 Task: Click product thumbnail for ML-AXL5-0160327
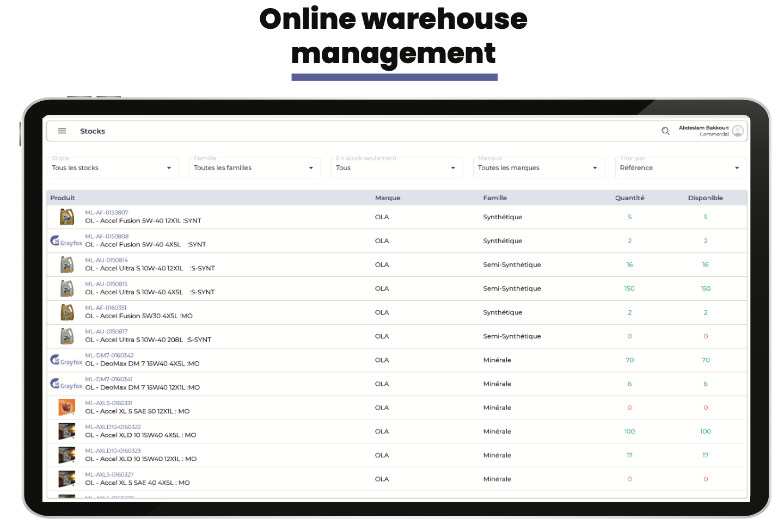pyautogui.click(x=67, y=479)
